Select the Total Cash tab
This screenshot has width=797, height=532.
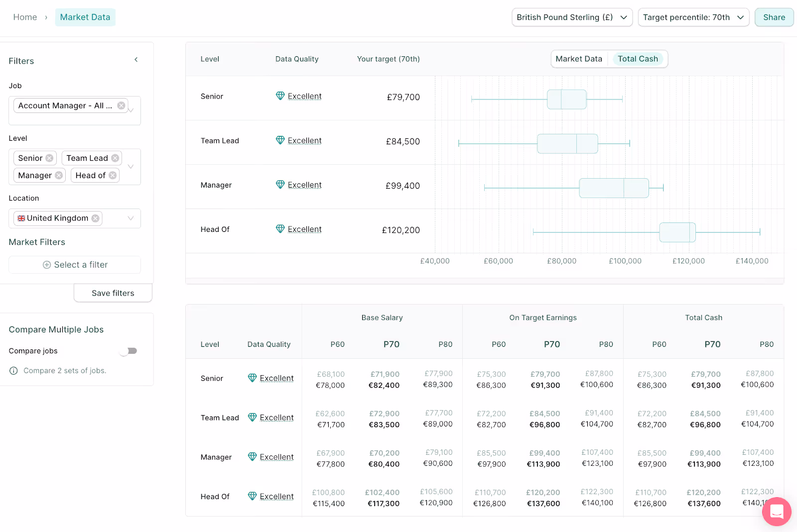638,59
